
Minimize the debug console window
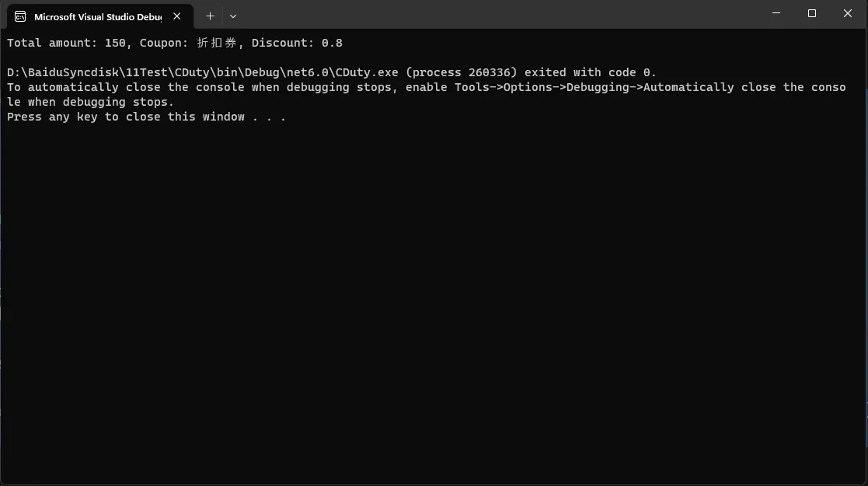pos(776,13)
